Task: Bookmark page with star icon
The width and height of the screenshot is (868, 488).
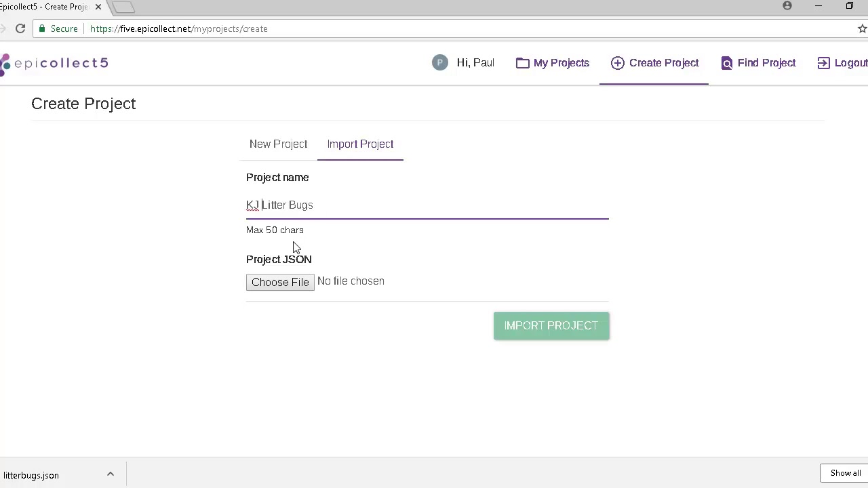Action: (x=862, y=28)
